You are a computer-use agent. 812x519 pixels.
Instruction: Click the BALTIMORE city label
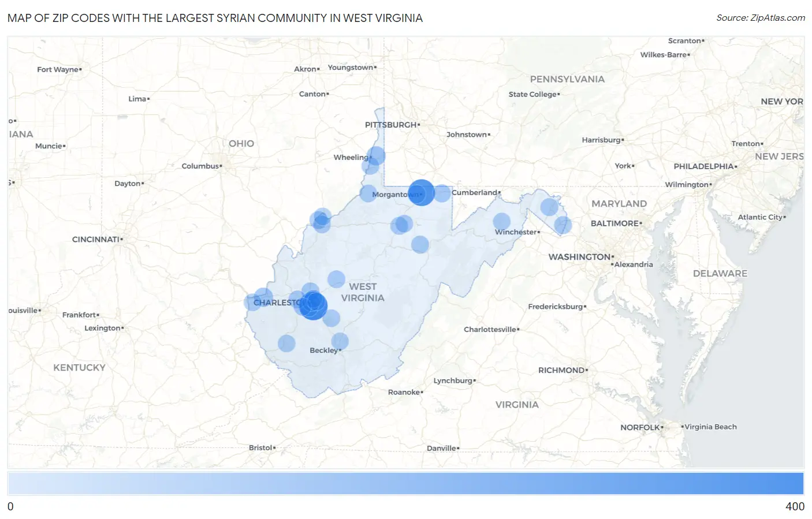(x=614, y=223)
